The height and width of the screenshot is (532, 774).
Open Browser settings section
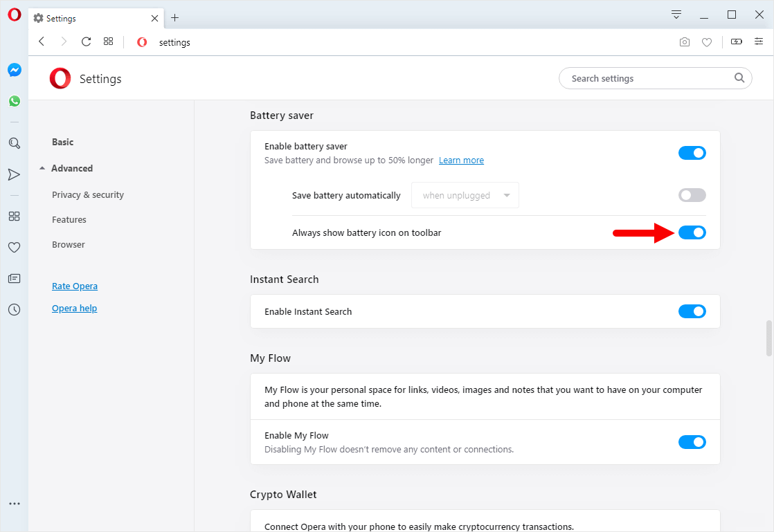click(x=69, y=244)
